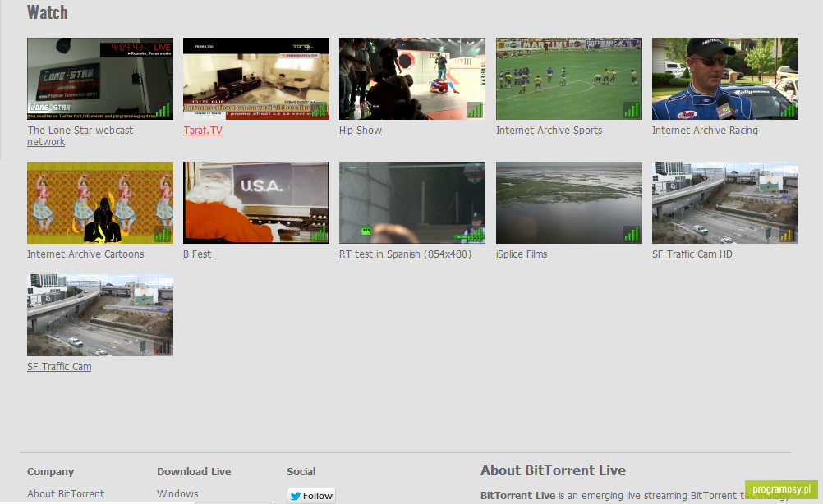This screenshot has width=823, height=504.
Task: Click red signal icon on SF Traffic Cam
Action: (163, 346)
